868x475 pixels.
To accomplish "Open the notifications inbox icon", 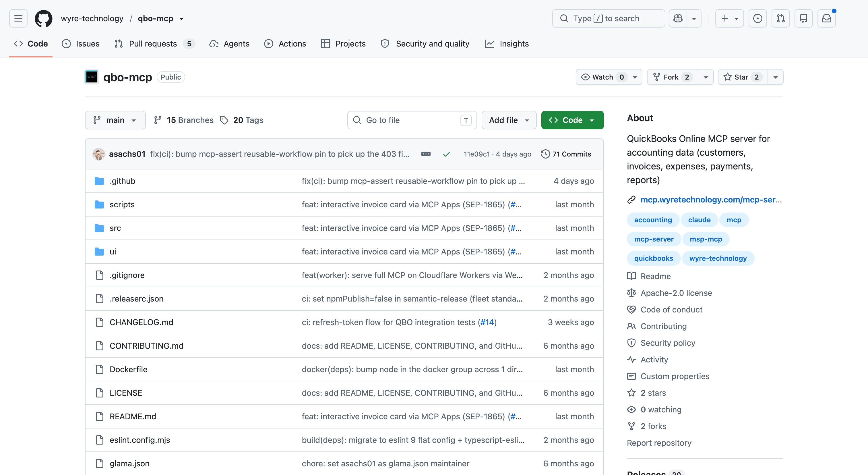I will (826, 18).
